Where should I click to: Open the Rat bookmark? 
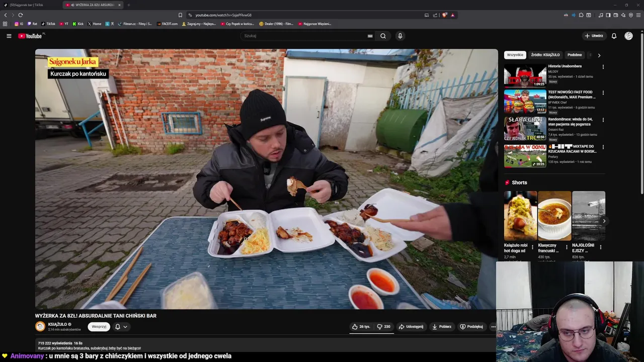coord(32,24)
